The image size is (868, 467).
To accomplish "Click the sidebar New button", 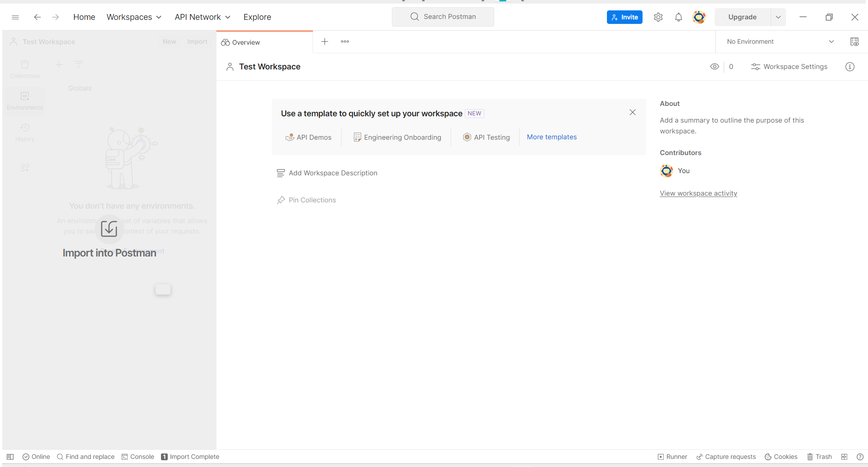I will tap(170, 41).
